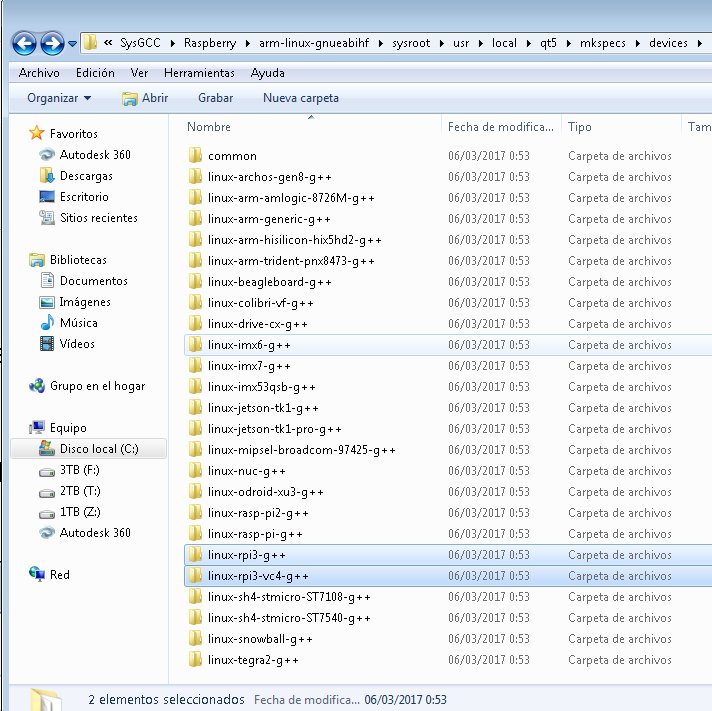Go to the qt5 breadcrumb folder
This screenshot has height=711, width=712.
(x=548, y=43)
